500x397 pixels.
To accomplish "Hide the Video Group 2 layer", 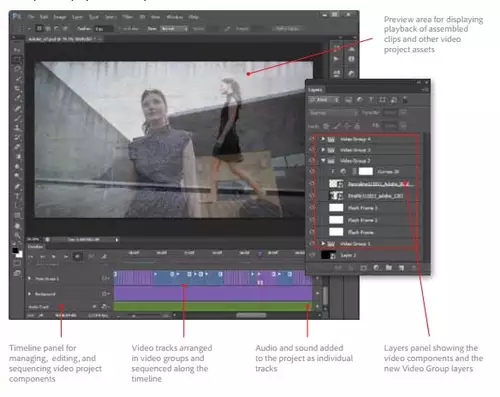I will coord(312,161).
